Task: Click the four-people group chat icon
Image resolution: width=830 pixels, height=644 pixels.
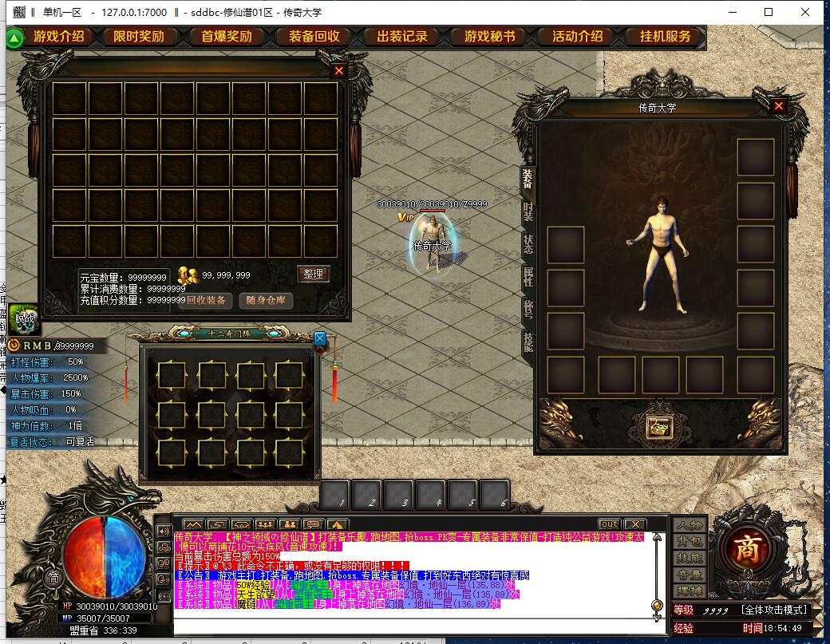Action: click(x=265, y=524)
